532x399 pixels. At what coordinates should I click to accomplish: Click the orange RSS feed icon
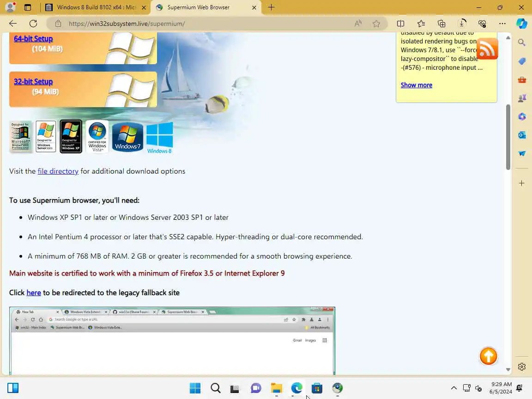487,49
